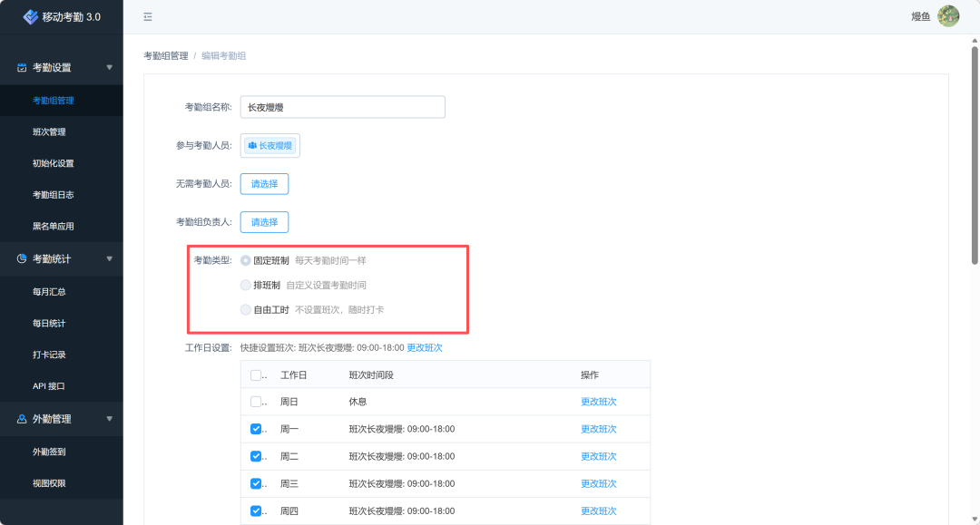Toggle the select-all checkbox in table header
980x525 pixels.
pos(256,375)
